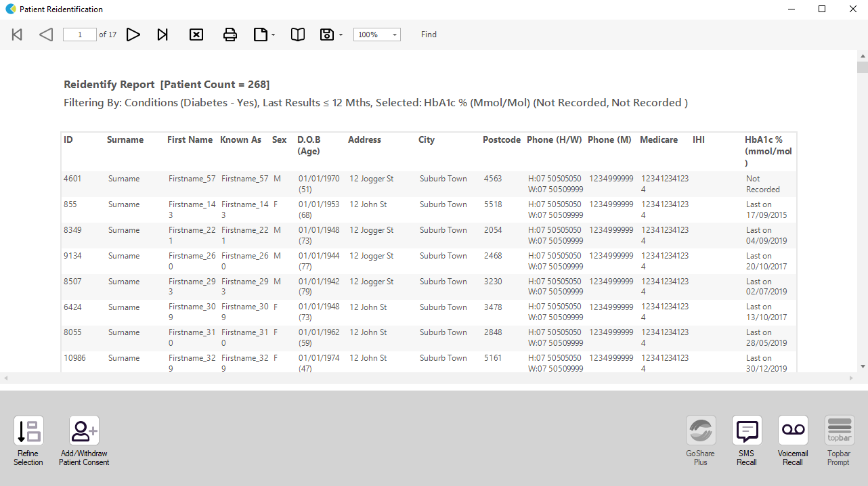Maximize the Patient Reidentification window
Screen dimensions: 868x486
point(822,9)
